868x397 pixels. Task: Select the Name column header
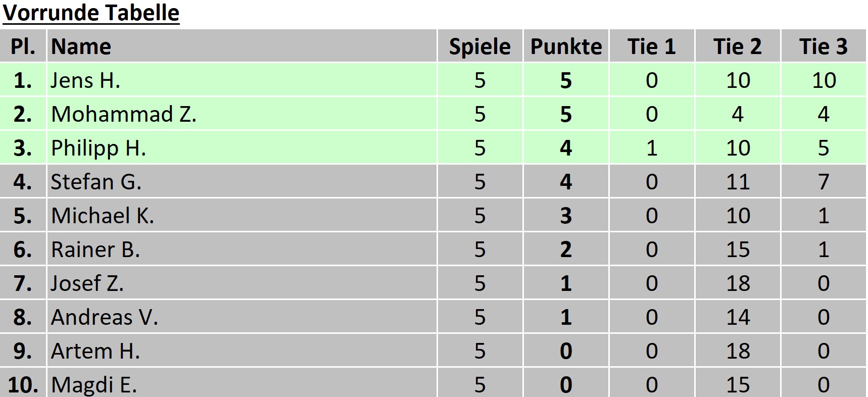pos(81,46)
